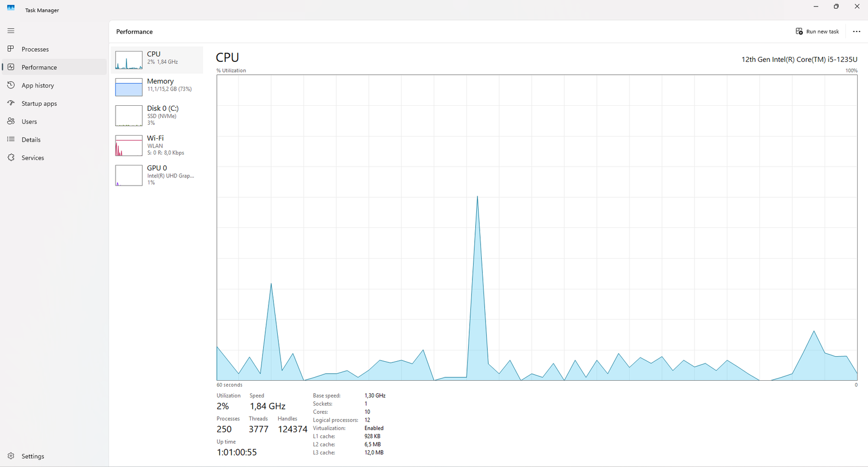868x467 pixels.
Task: Select Disk 0 (C:) resource entry
Action: 157,115
